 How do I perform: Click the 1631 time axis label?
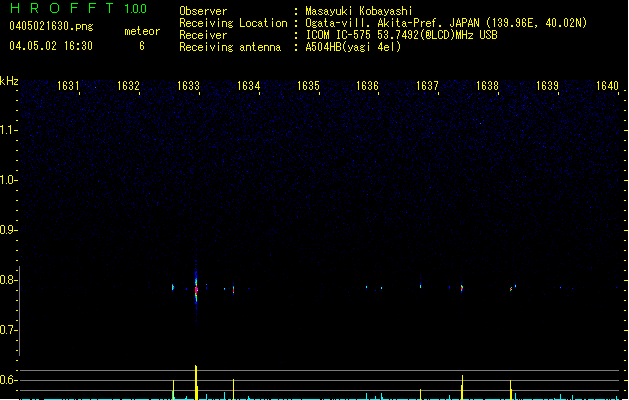68,86
